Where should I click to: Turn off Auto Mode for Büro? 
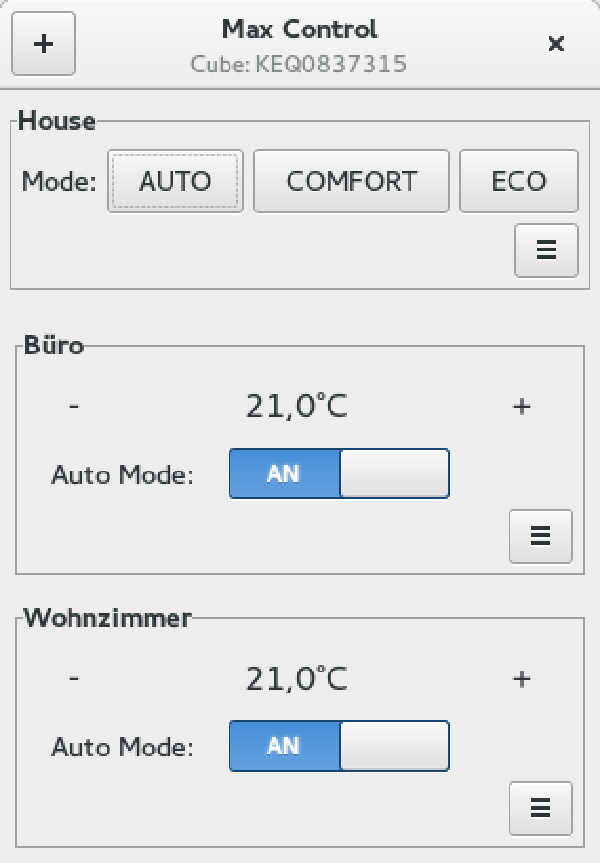click(x=393, y=473)
